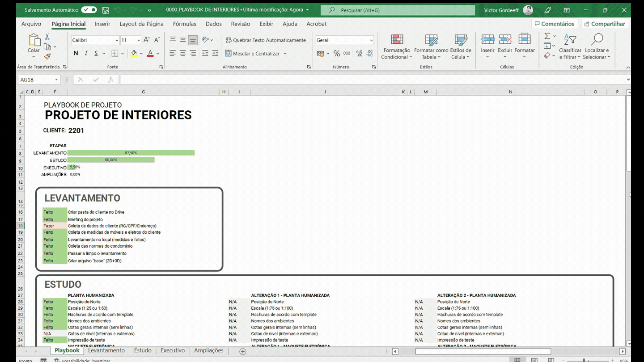Click Mesclar e Centralizar button

point(252,54)
